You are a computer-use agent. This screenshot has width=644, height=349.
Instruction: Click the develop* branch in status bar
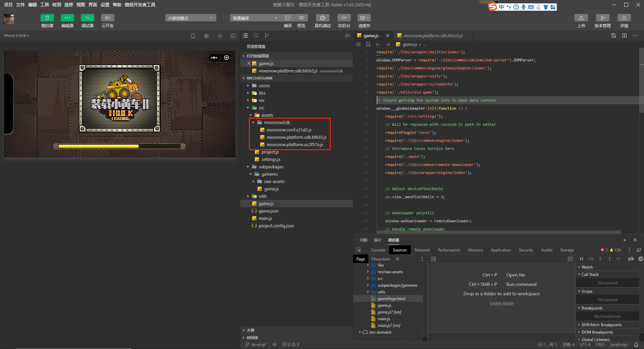[256, 345]
